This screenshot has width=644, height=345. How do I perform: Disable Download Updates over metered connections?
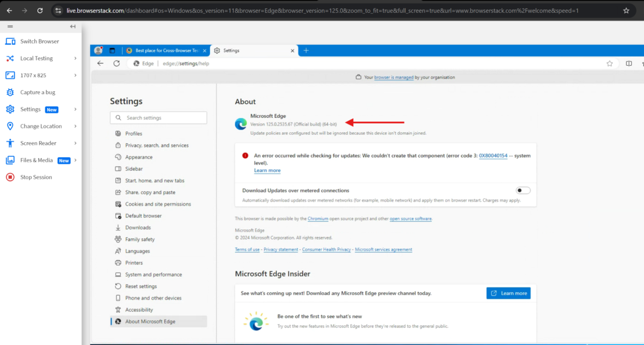pos(523,190)
